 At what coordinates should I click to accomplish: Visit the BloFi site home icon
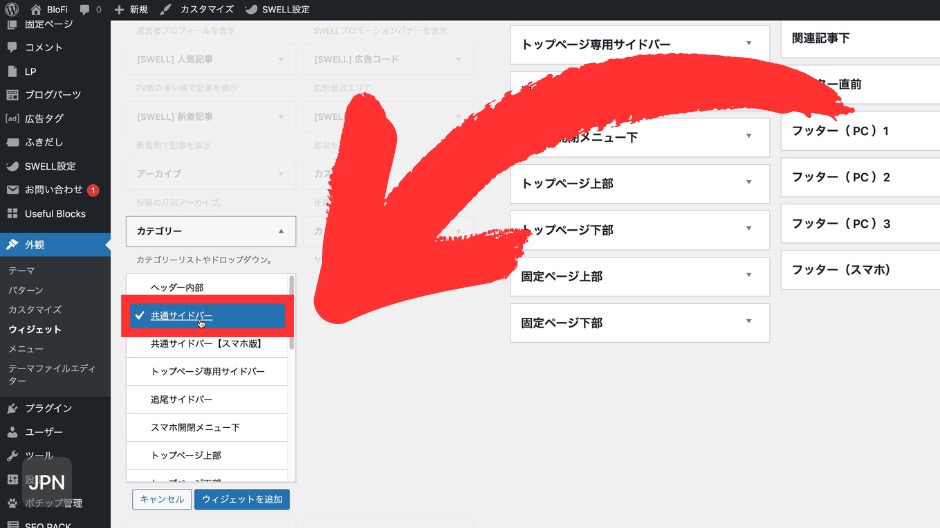(35, 9)
